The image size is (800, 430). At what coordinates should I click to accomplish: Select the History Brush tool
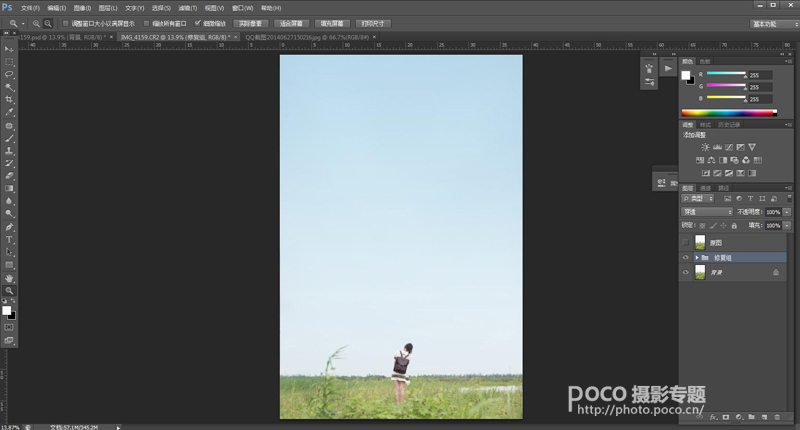coord(9,163)
